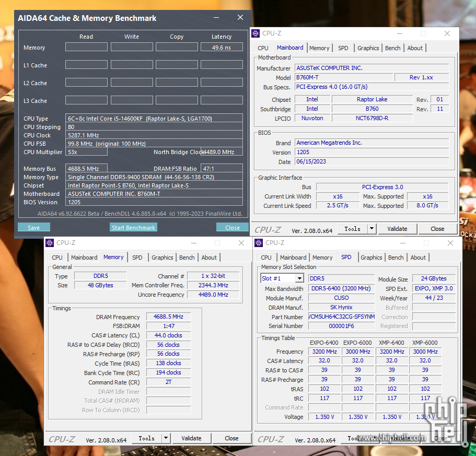
Task: Click the CPU-Z title icon in the SPD window
Action: coord(259,243)
